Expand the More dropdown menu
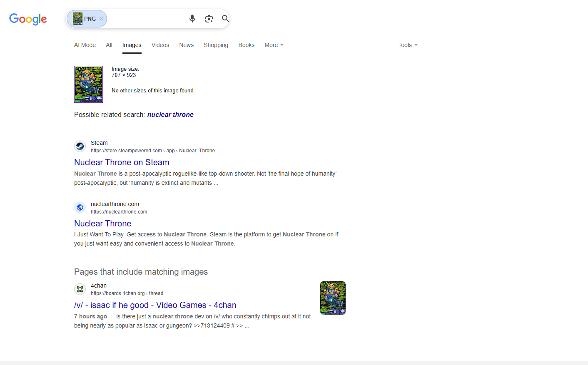588x365 pixels. pos(274,45)
